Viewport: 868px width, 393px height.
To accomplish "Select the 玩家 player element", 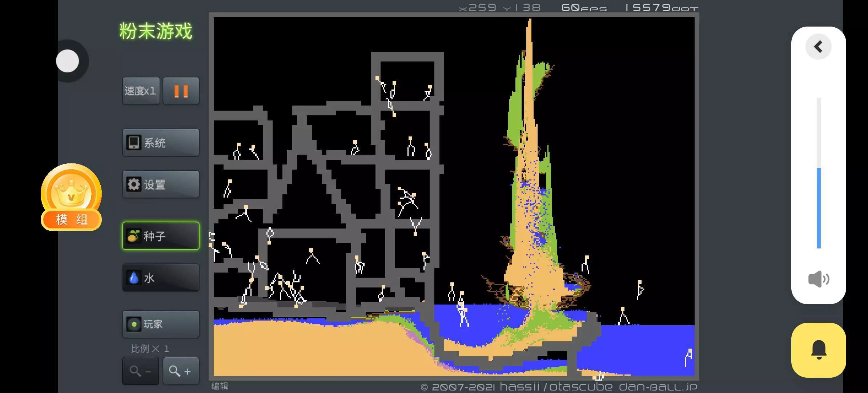I will pos(161,324).
